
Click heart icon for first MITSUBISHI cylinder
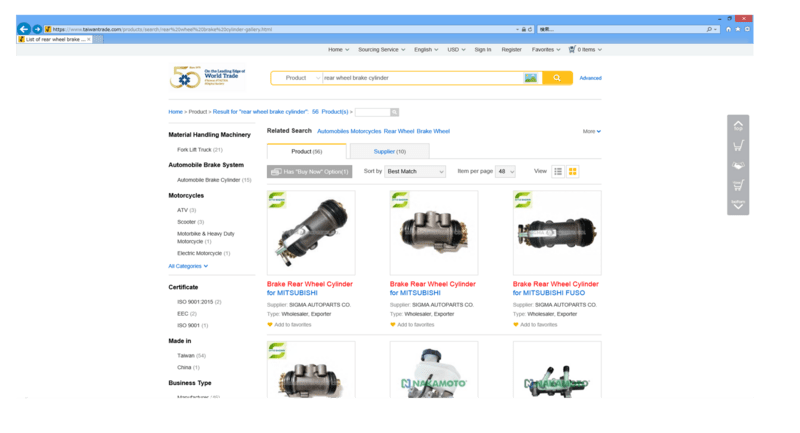[x=270, y=324]
